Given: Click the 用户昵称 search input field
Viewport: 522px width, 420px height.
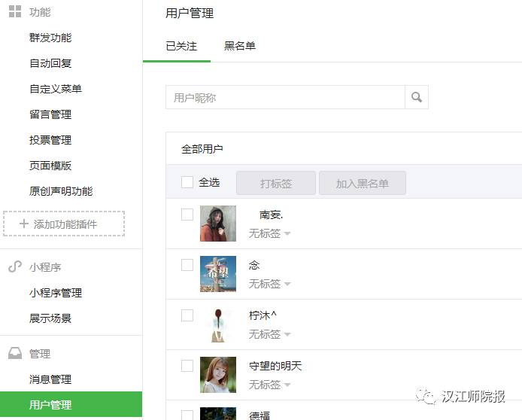Looking at the screenshot, I should tap(285, 97).
